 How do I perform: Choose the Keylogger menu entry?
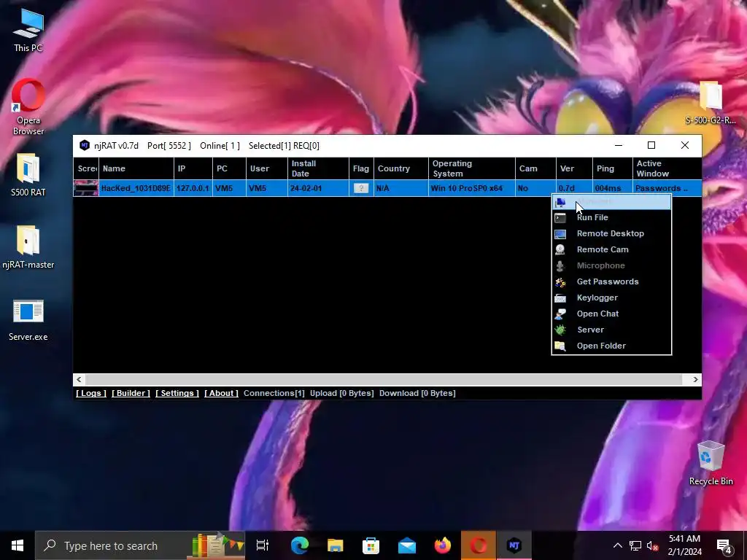point(611,297)
